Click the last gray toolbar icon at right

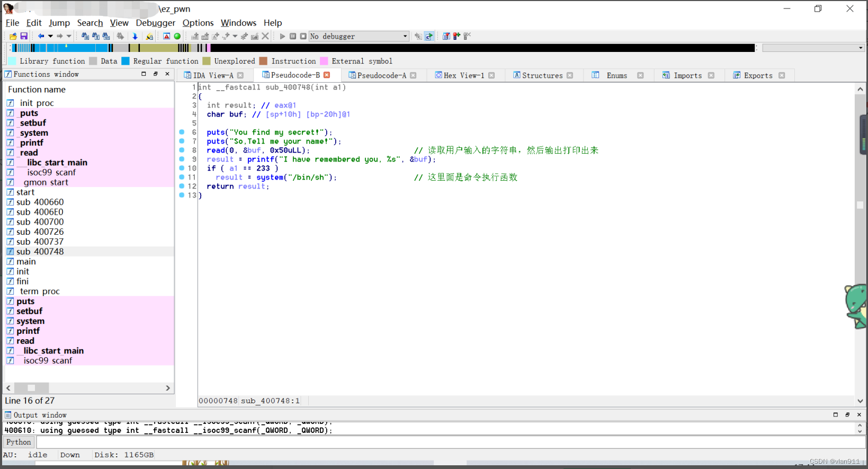pos(467,36)
